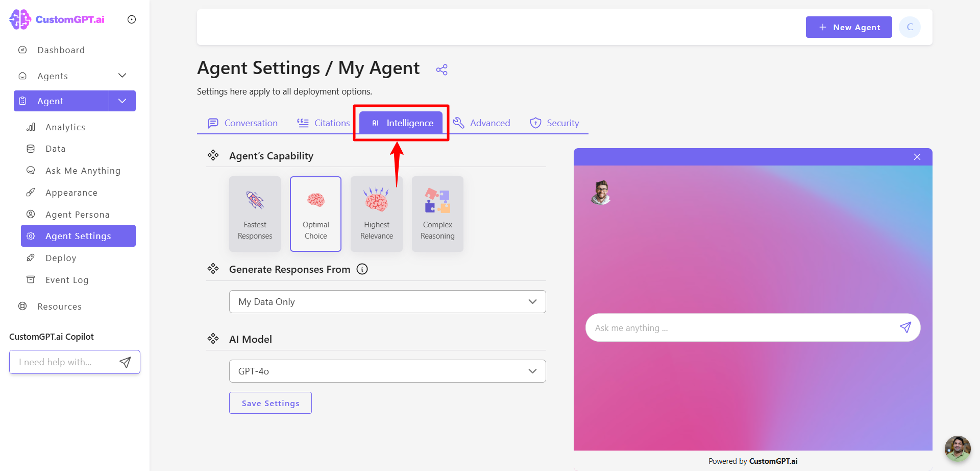Open the GPT-4o AI Model dropdown
This screenshot has height=471, width=980.
pos(387,371)
